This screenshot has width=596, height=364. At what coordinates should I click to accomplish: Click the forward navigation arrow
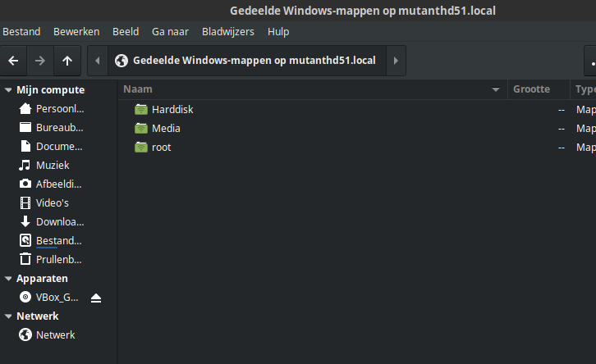pyautogui.click(x=40, y=61)
